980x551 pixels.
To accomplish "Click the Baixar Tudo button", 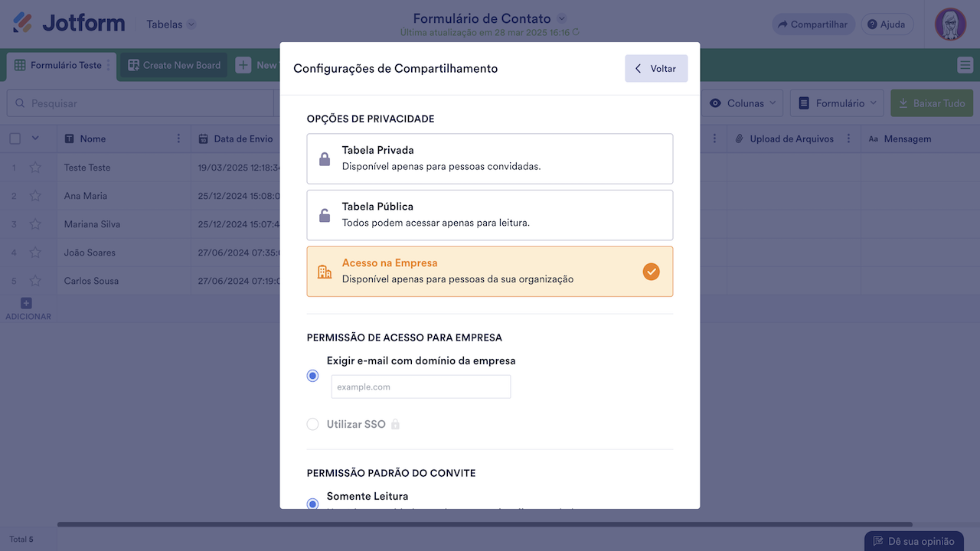I will coord(932,103).
